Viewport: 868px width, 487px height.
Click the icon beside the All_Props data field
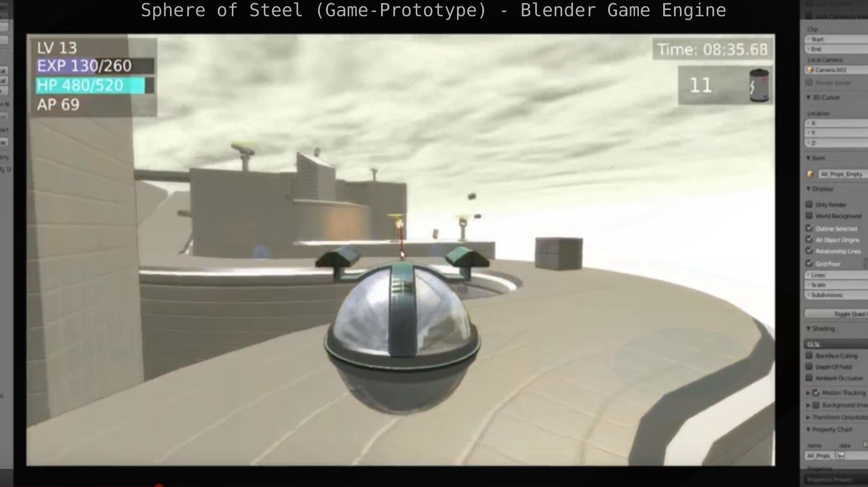(x=841, y=455)
